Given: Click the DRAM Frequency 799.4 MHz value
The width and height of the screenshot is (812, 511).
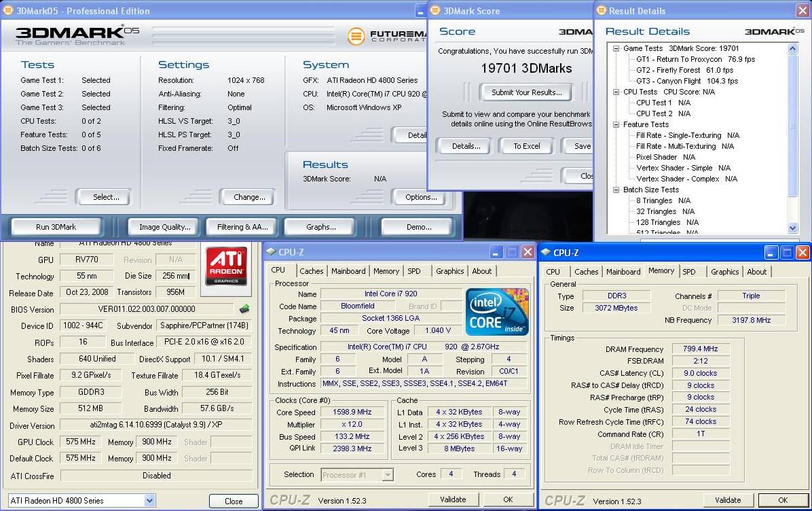Looking at the screenshot, I should point(700,349).
